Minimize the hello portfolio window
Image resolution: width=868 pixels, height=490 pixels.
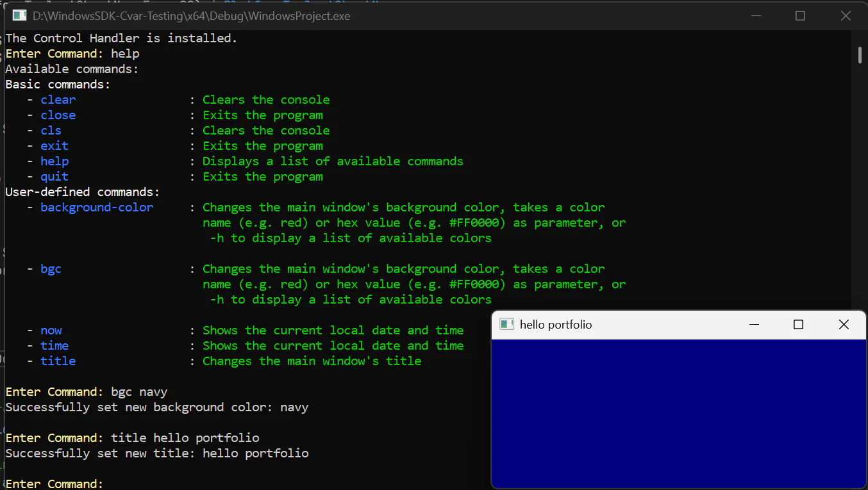point(754,325)
